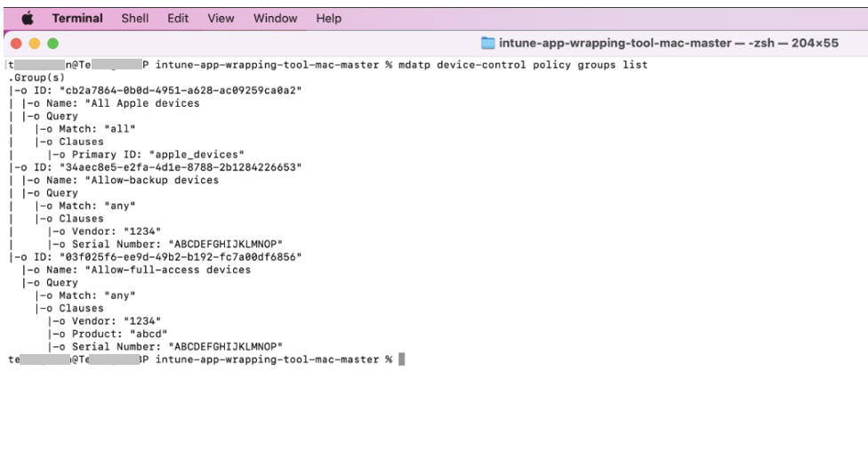The height and width of the screenshot is (452, 868).
Task: Open the Edit menu
Action: 178,19
